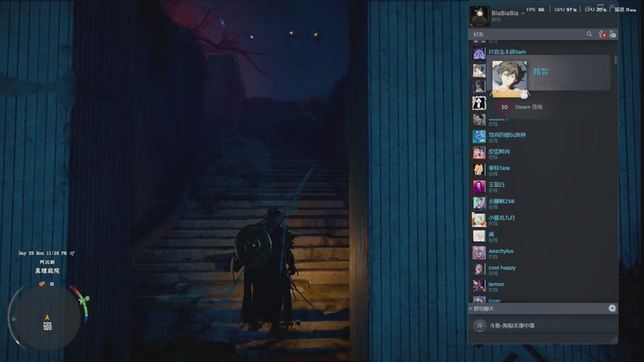Search friends with the magnifier icon
The image size is (644, 362).
589,34
